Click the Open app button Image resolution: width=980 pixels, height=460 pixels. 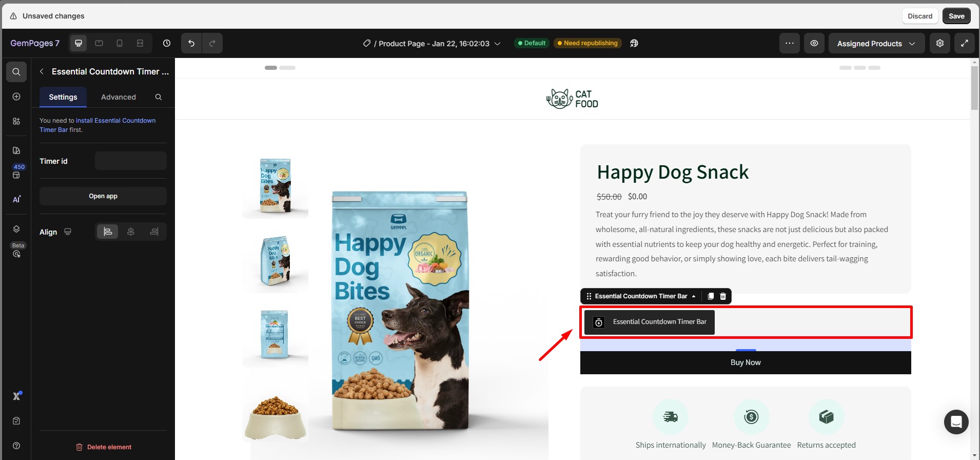103,196
